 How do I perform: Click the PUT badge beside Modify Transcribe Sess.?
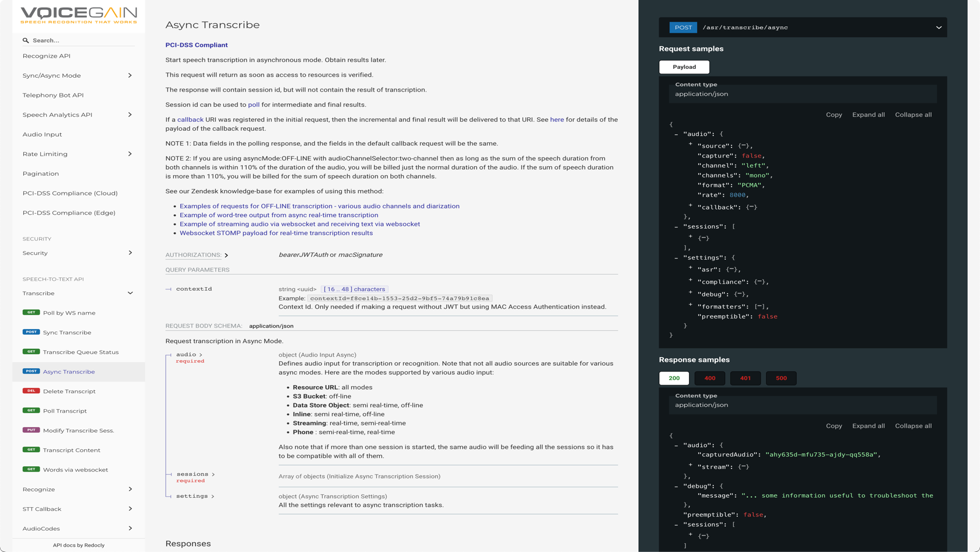[31, 430]
